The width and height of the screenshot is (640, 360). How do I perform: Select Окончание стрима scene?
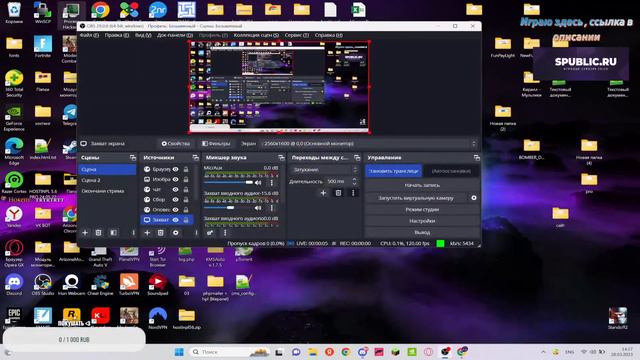[107, 191]
